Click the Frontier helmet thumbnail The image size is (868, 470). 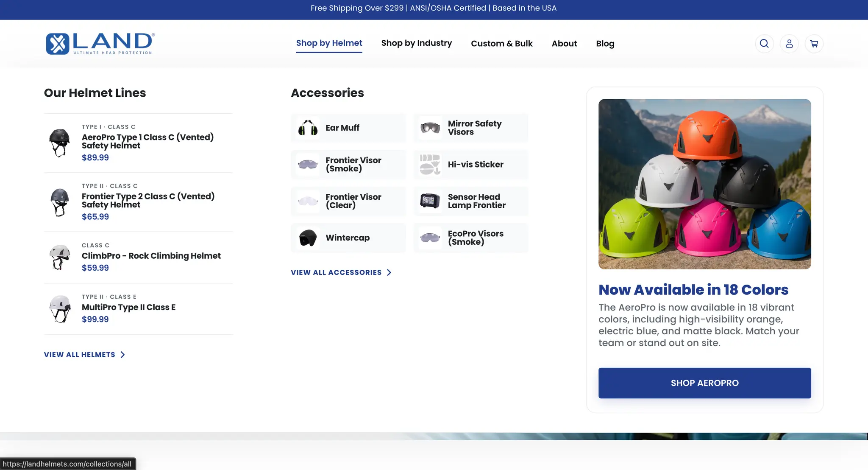[59, 202]
